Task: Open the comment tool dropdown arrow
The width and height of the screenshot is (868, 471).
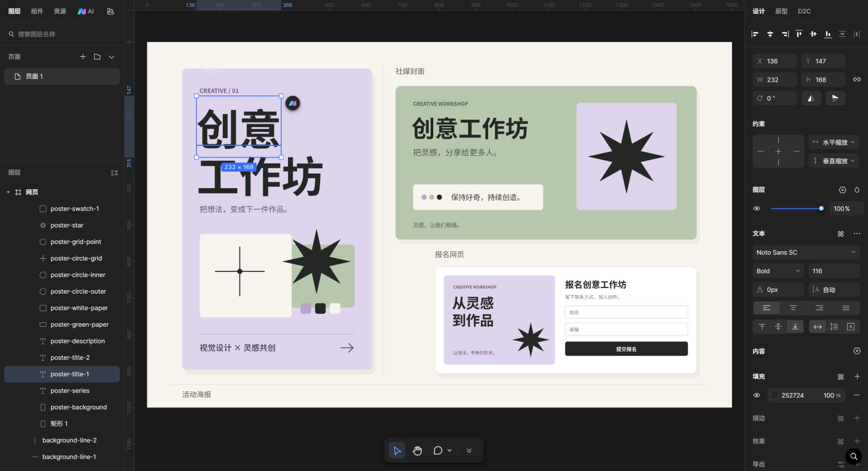Action: [450, 451]
